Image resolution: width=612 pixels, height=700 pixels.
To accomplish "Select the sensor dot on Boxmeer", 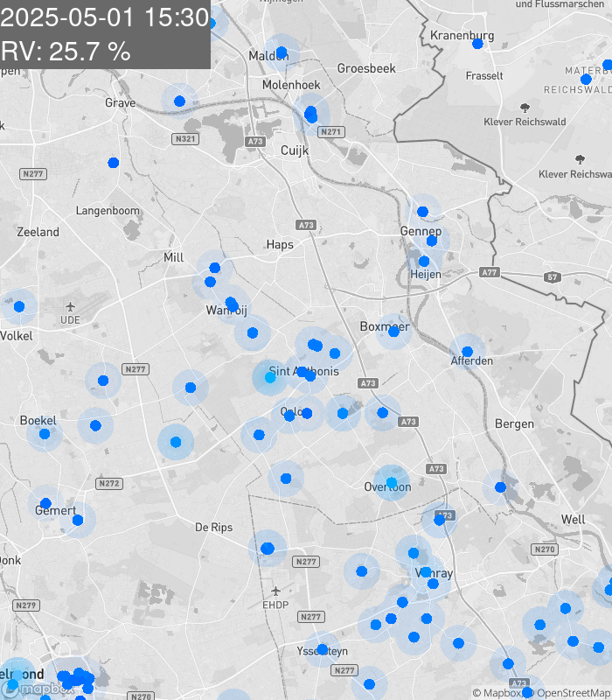I will [x=393, y=332].
